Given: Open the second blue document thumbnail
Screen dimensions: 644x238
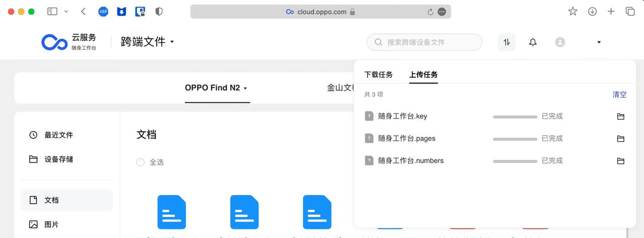Looking at the screenshot, I should pos(244,212).
